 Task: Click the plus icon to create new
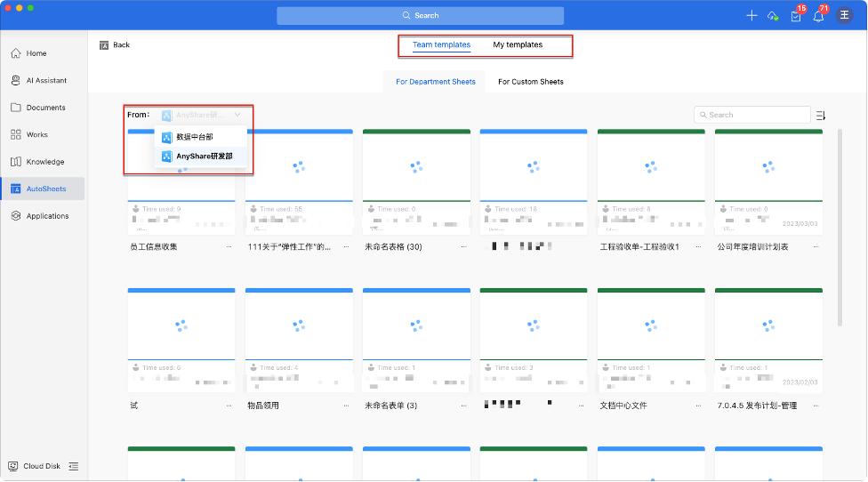point(751,16)
